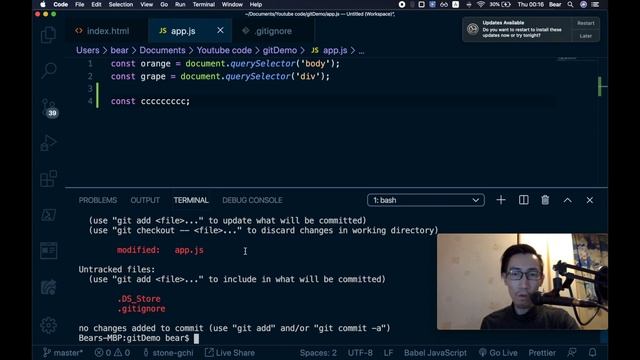Open the Code menu in the menu bar
This screenshot has width=640, height=360.
tap(60, 4)
